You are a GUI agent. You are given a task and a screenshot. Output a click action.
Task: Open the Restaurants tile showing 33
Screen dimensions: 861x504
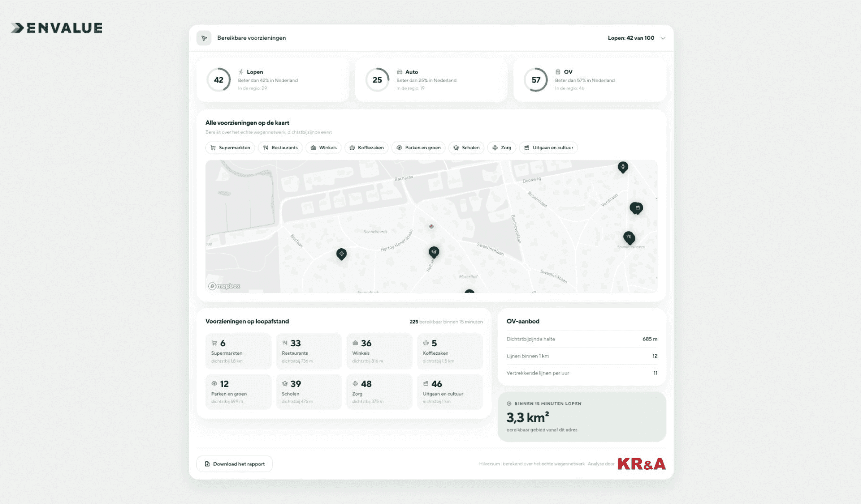click(309, 351)
